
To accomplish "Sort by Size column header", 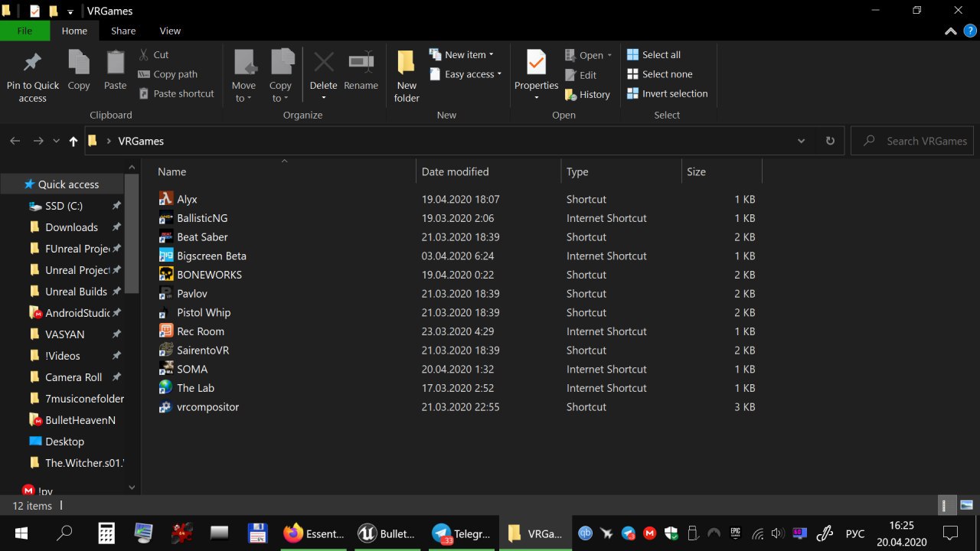I will coord(721,171).
